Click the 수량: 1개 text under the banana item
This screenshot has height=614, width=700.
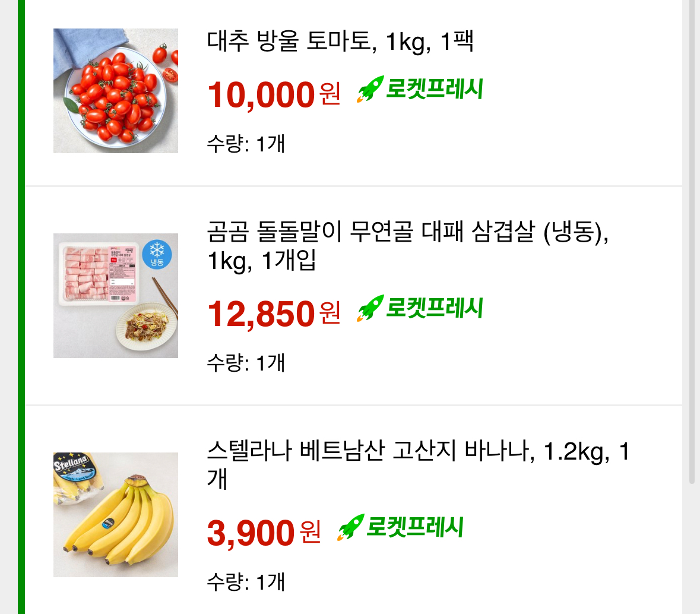[246, 582]
